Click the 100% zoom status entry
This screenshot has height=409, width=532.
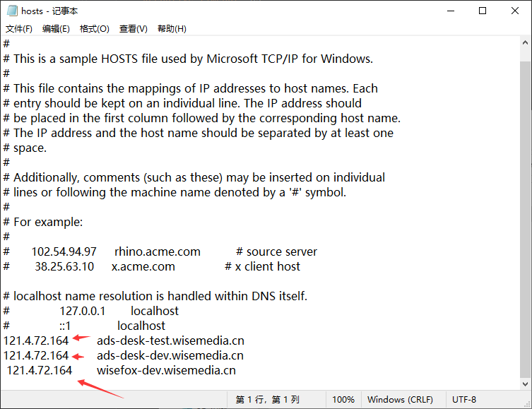pos(343,400)
